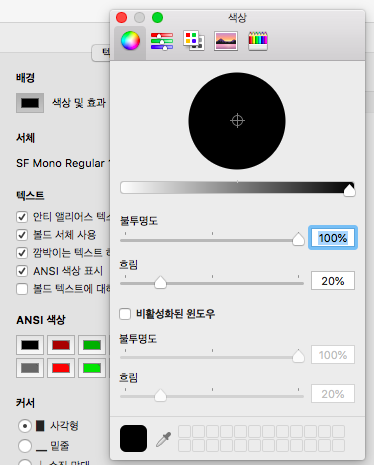Open the ANSI bright green color well
374x465 pixels.
pyautogui.click(x=92, y=368)
